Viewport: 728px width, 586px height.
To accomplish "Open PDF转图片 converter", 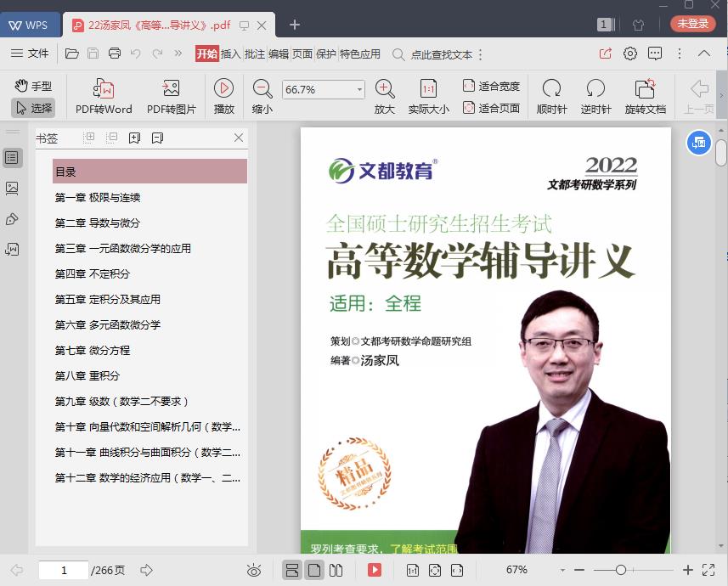I will tap(172, 97).
